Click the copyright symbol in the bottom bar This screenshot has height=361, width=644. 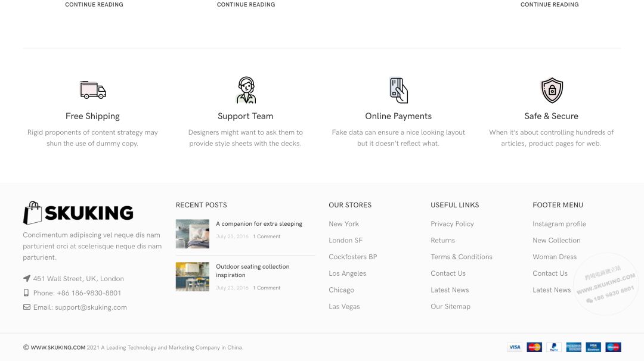26,347
